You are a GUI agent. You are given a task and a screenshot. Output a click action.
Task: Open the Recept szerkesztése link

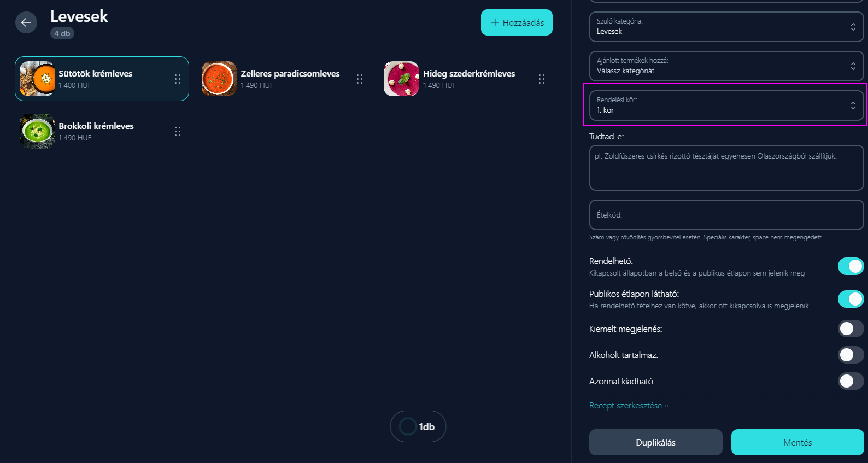pos(629,406)
